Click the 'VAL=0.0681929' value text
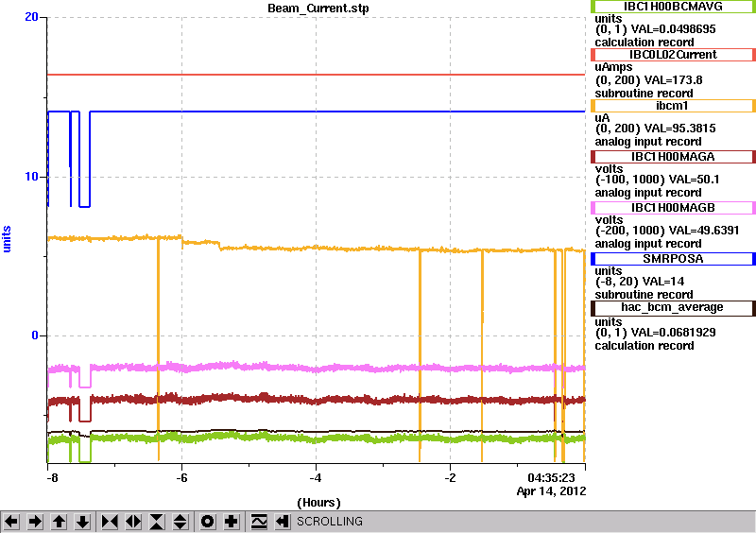The image size is (756, 533). click(674, 333)
